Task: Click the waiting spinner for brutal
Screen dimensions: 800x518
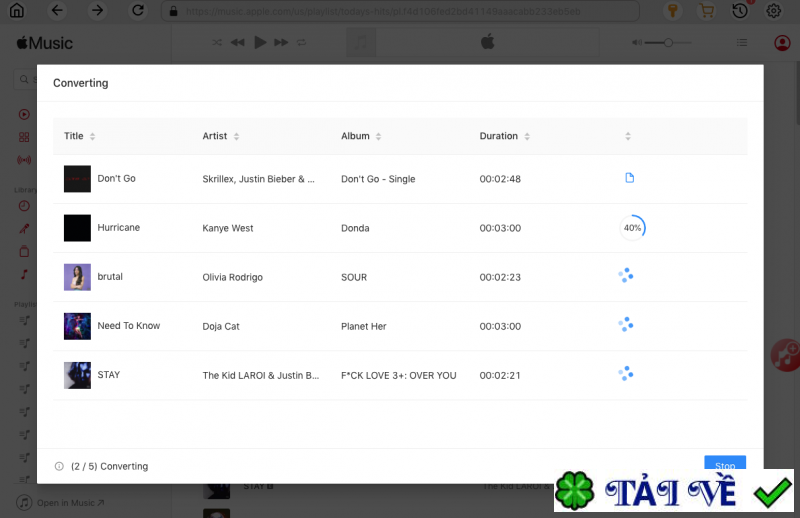Action: click(x=626, y=276)
